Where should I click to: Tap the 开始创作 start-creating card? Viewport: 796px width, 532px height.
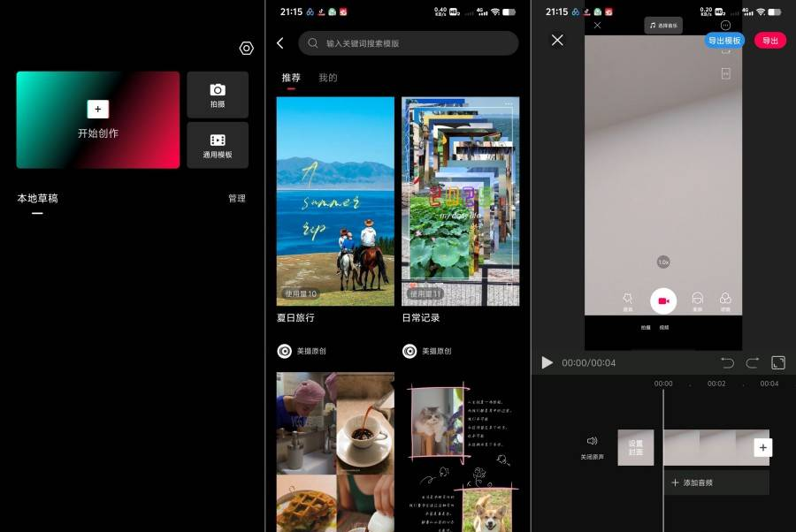[x=98, y=119]
